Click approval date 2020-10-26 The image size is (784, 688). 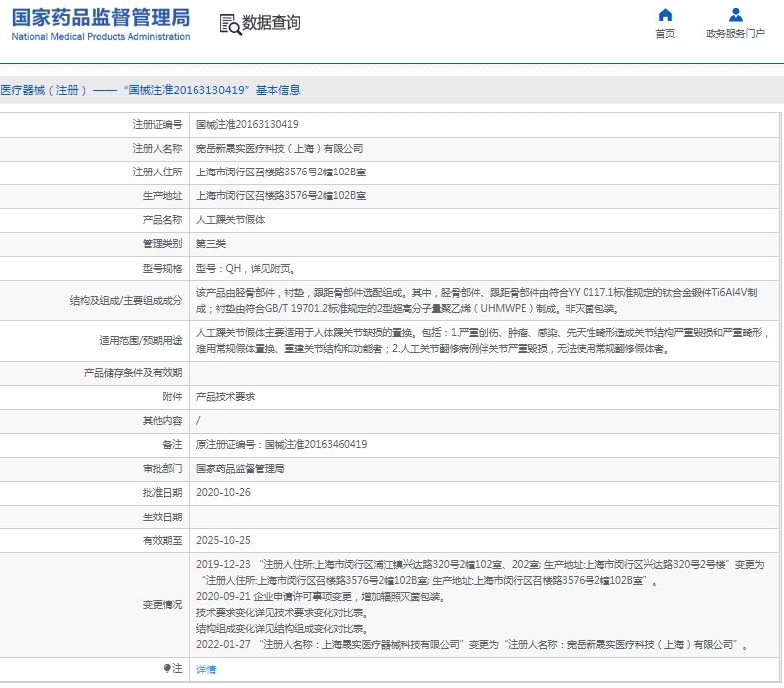click(223, 492)
